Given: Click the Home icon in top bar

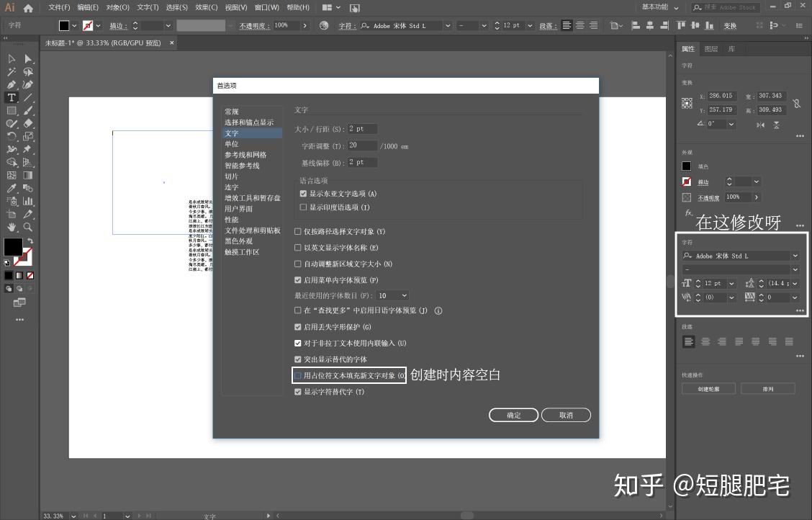Looking at the screenshot, I should point(29,8).
